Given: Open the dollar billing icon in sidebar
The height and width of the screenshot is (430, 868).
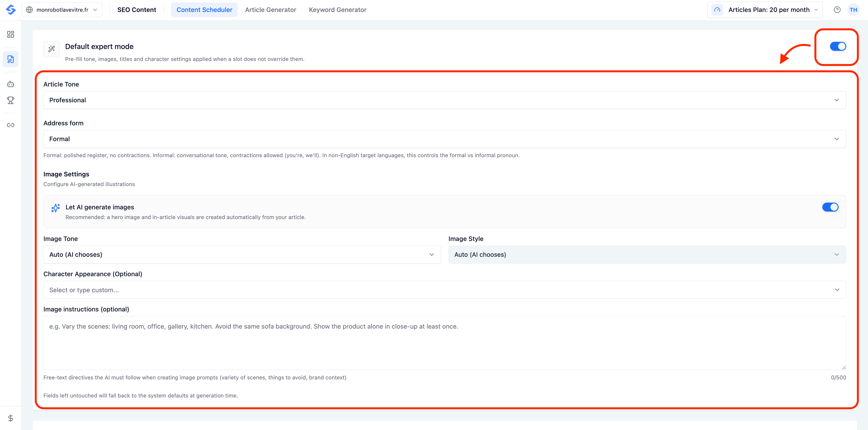Looking at the screenshot, I should pyautogui.click(x=10, y=418).
